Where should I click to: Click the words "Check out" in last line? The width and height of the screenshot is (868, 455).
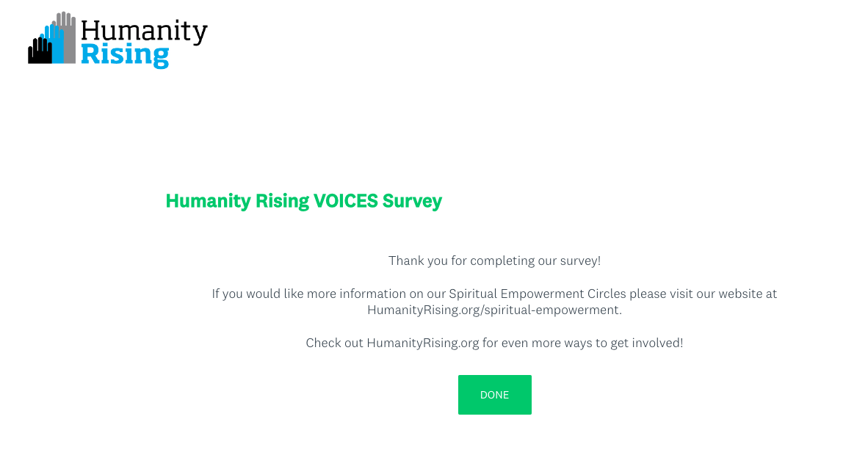coord(334,343)
